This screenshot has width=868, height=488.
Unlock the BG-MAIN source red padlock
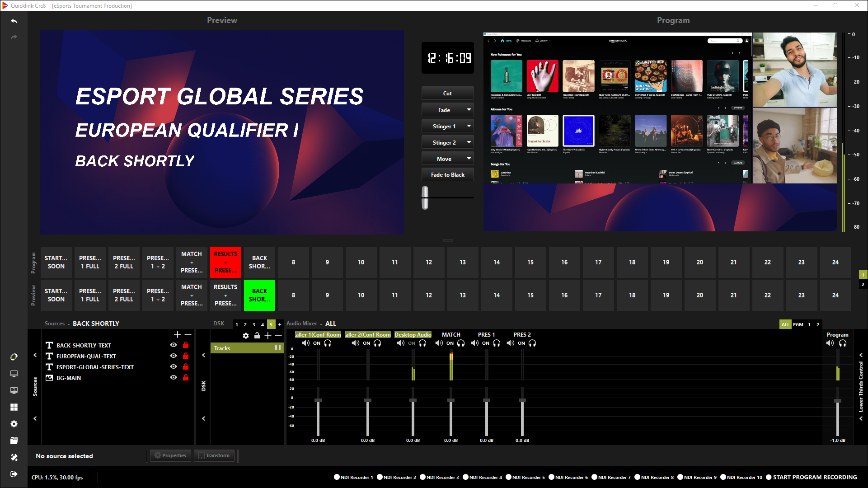tap(186, 378)
